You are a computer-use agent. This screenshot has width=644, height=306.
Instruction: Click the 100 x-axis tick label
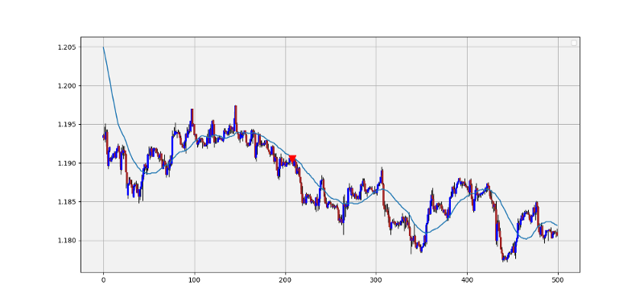(x=194, y=280)
